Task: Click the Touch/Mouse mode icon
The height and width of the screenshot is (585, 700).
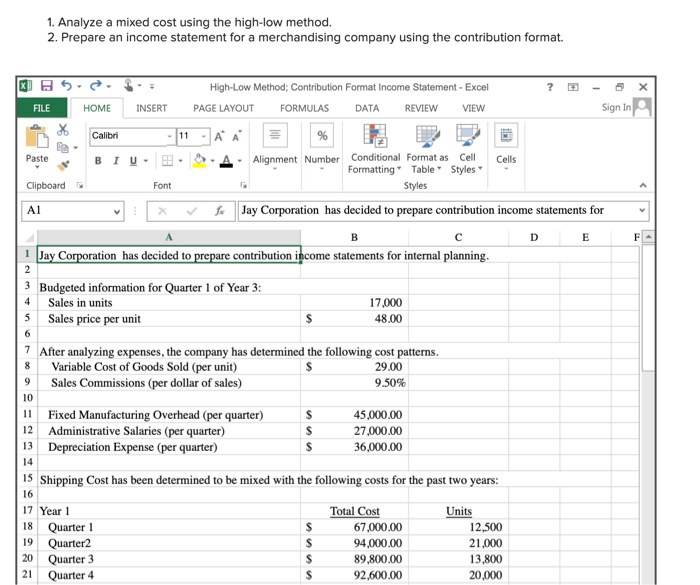Action: [128, 85]
